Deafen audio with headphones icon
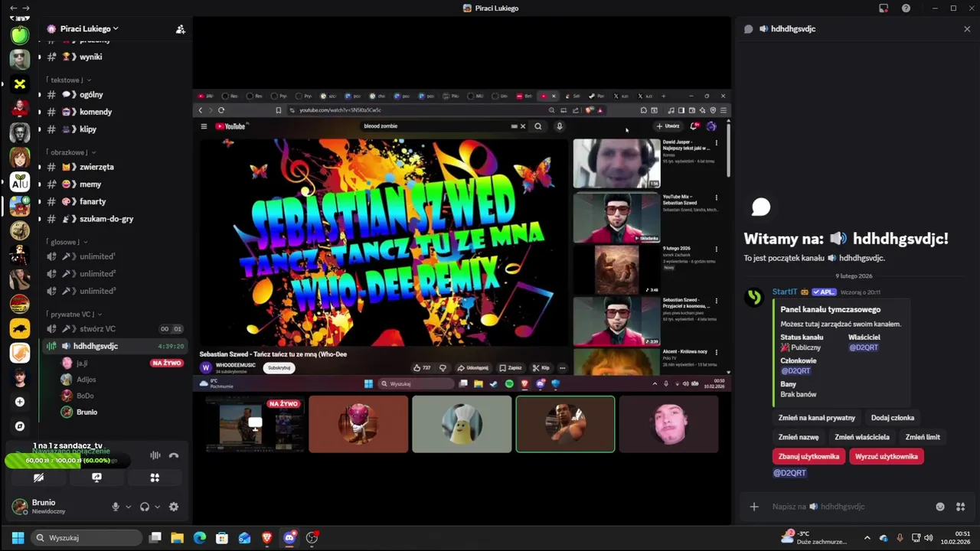980x551 pixels. point(145,507)
